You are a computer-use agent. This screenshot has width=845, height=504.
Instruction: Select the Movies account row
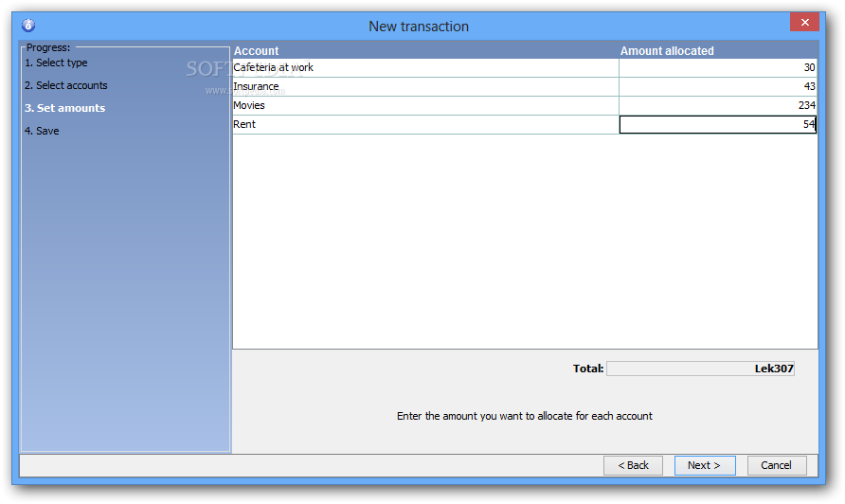point(425,105)
